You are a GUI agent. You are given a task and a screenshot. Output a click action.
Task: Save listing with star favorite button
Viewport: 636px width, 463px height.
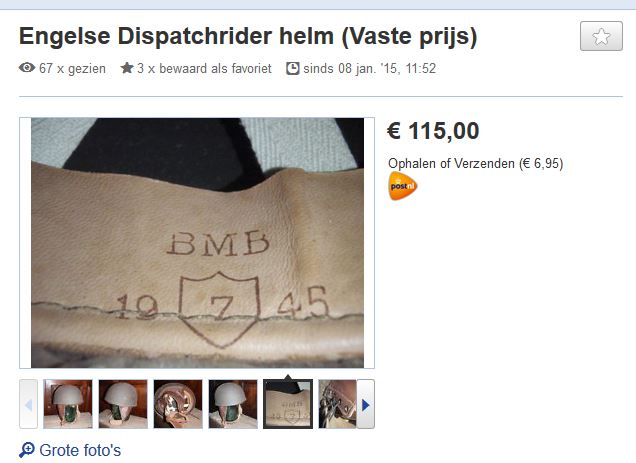[x=601, y=36]
